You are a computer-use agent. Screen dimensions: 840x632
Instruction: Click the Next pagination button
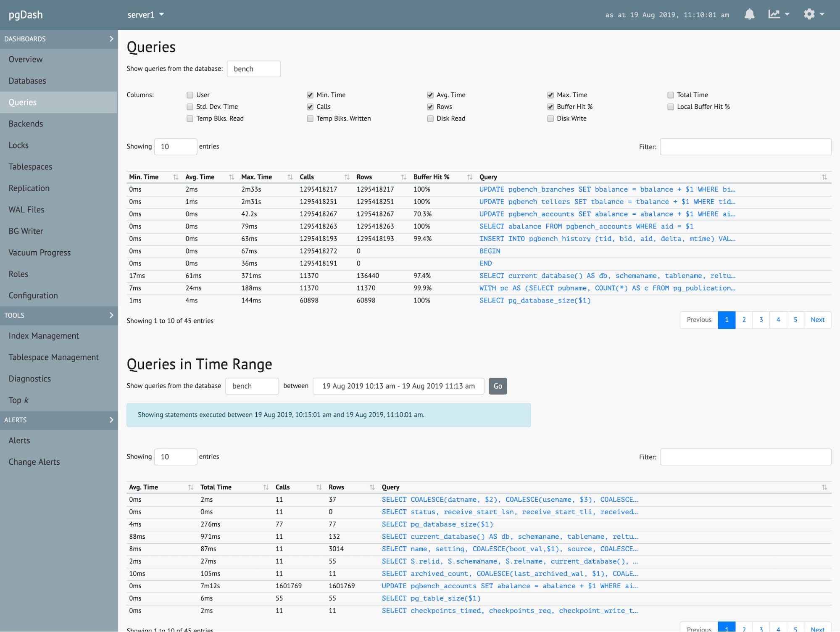(x=817, y=320)
